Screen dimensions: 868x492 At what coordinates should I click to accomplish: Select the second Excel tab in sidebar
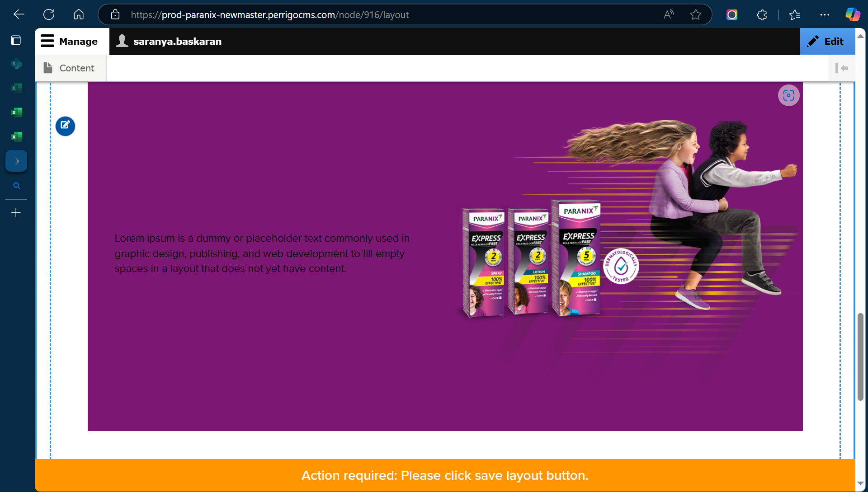point(16,112)
